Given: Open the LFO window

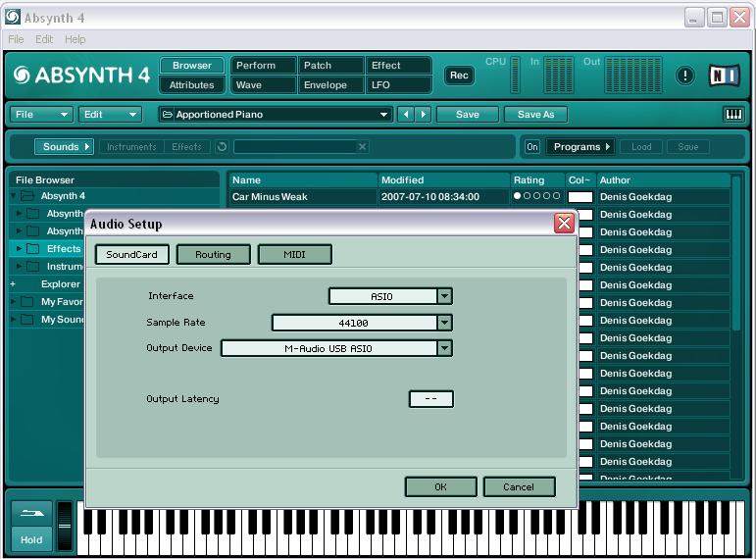Looking at the screenshot, I should (399, 85).
